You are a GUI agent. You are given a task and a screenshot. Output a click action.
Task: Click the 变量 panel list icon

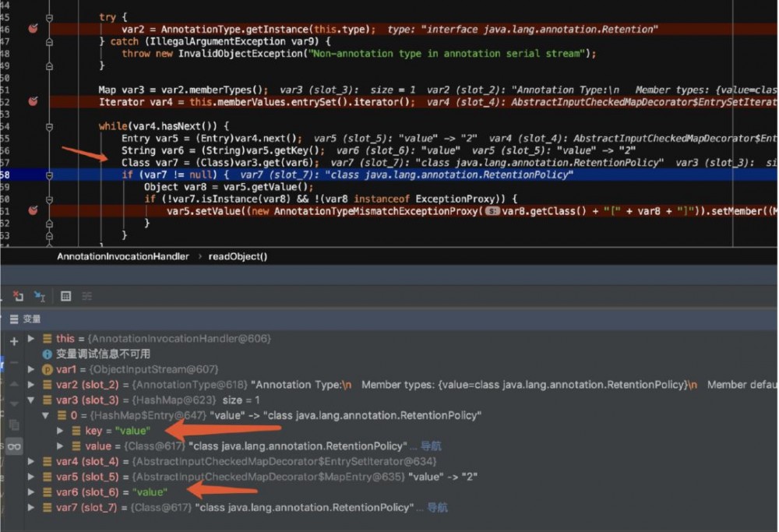(x=14, y=319)
